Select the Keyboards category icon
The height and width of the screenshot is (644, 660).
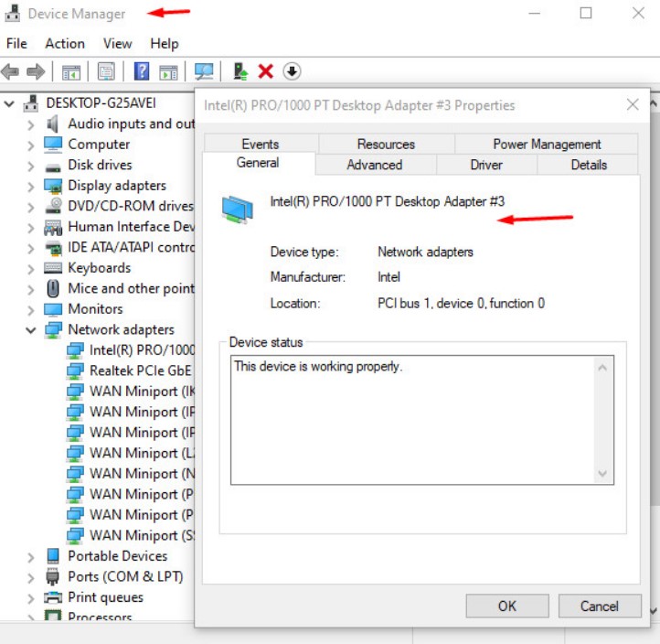pos(53,268)
